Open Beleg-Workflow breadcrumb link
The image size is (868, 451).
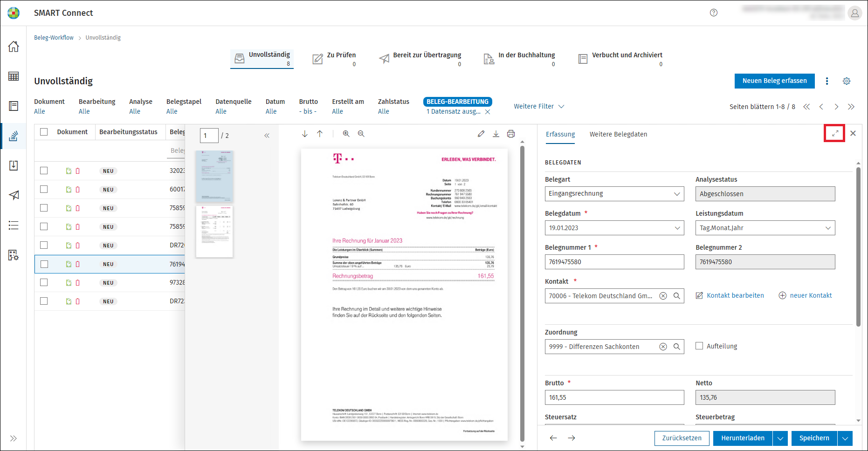pos(54,38)
